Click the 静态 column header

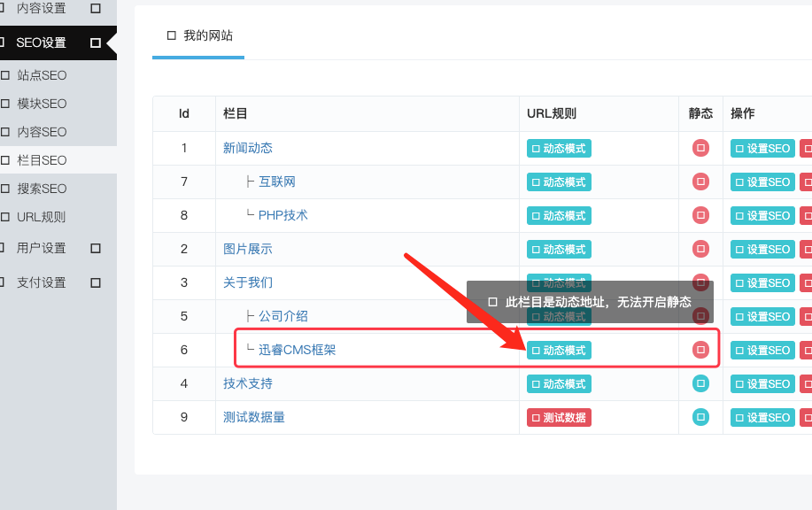(700, 114)
